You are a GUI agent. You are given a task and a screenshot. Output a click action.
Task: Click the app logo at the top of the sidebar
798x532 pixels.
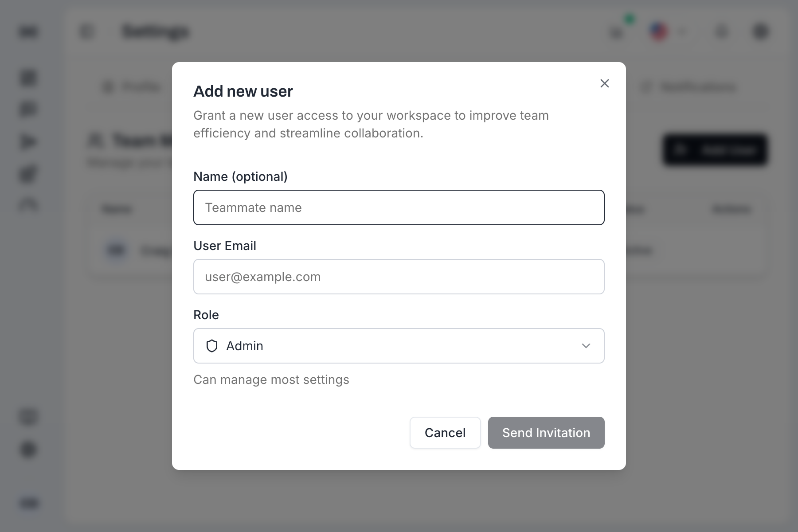point(28,32)
